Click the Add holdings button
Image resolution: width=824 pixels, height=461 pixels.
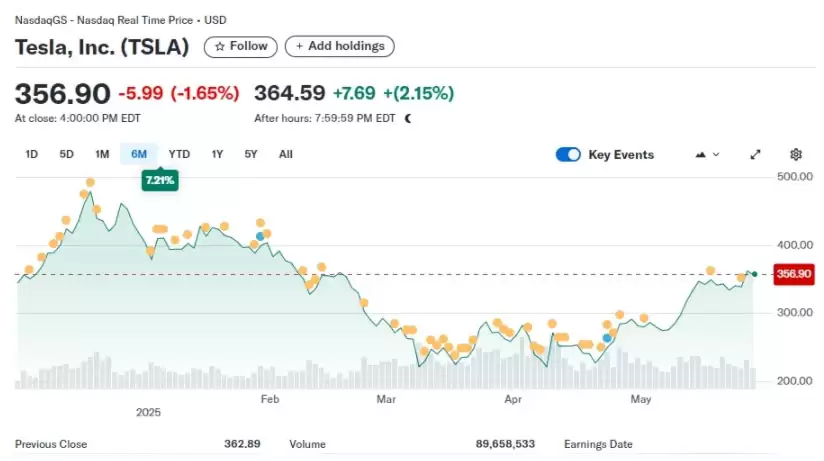pos(339,46)
